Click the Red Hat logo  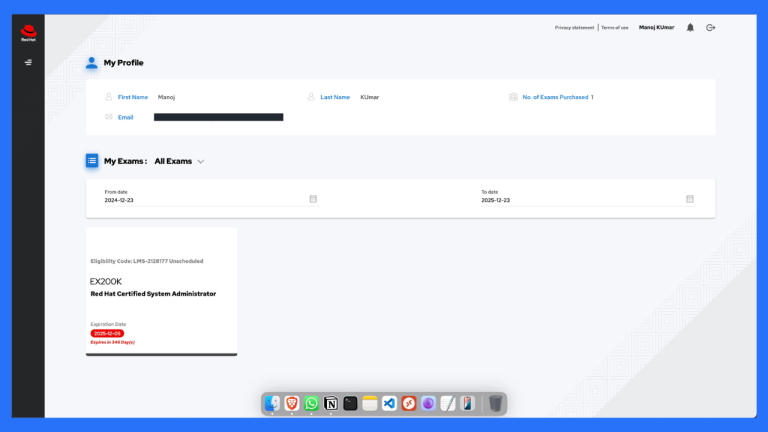28,33
